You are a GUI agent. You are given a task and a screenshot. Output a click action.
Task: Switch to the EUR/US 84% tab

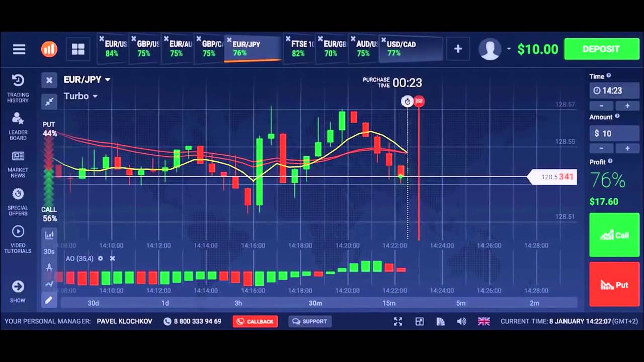point(113,49)
